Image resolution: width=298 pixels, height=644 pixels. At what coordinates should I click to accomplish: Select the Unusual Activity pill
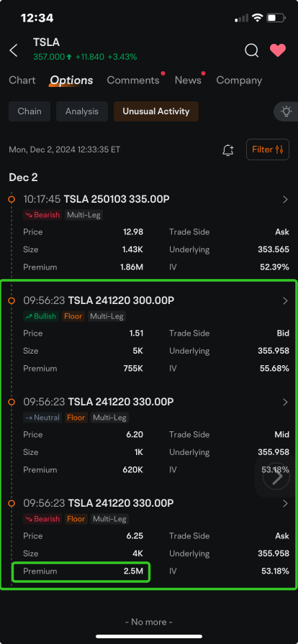[x=156, y=111]
